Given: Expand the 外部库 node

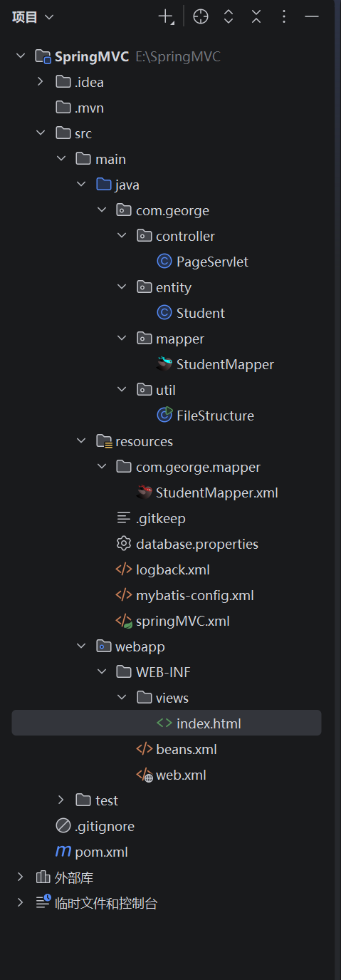Looking at the screenshot, I should pyautogui.click(x=20, y=877).
